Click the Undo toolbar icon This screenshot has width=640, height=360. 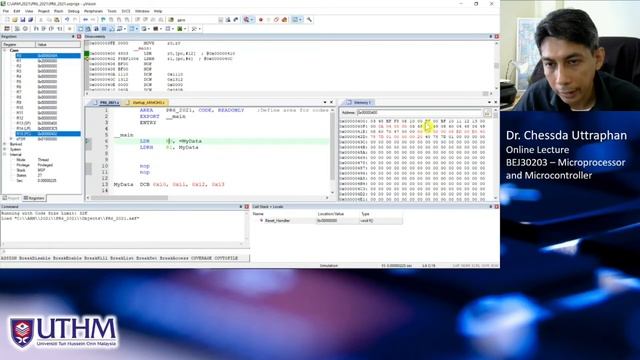point(67,20)
